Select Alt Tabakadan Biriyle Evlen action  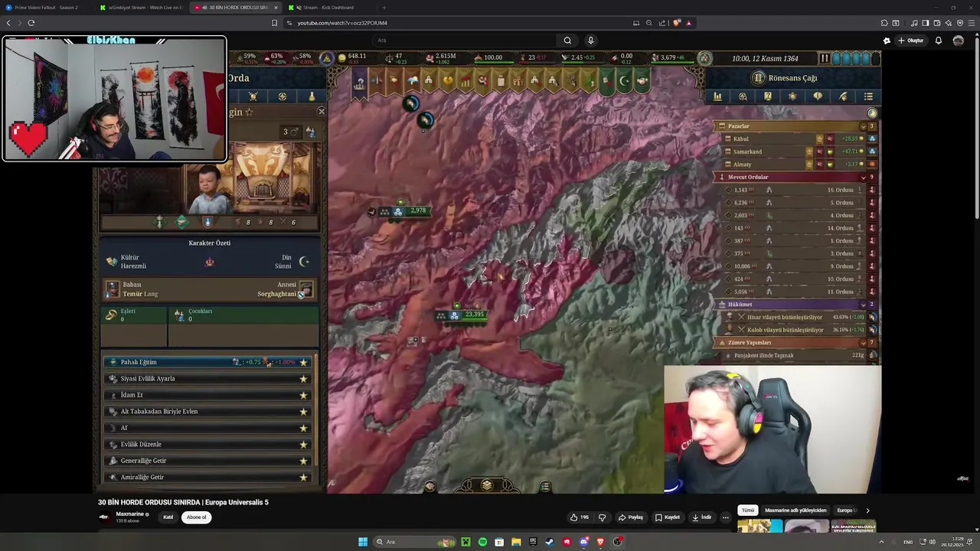[209, 412]
